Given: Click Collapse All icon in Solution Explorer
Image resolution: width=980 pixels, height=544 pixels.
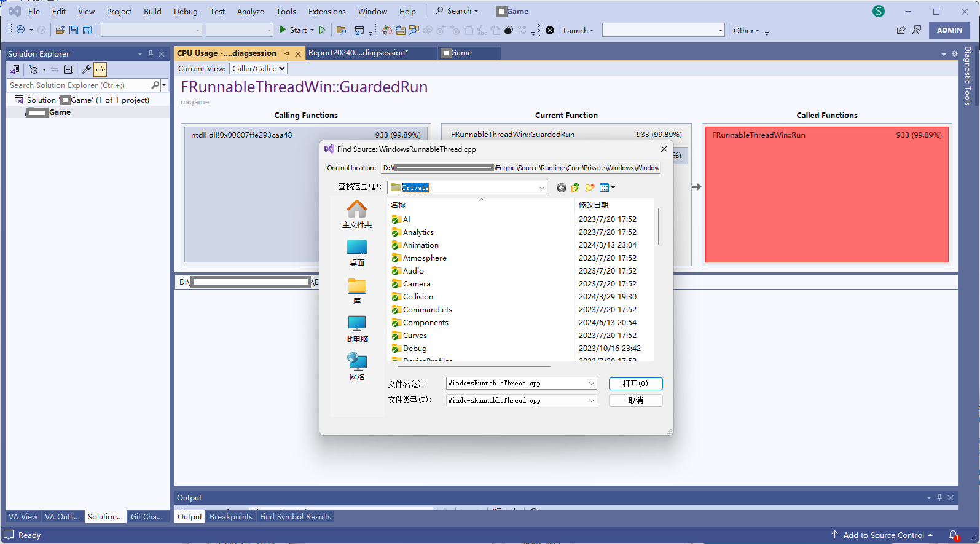Looking at the screenshot, I should coord(68,69).
